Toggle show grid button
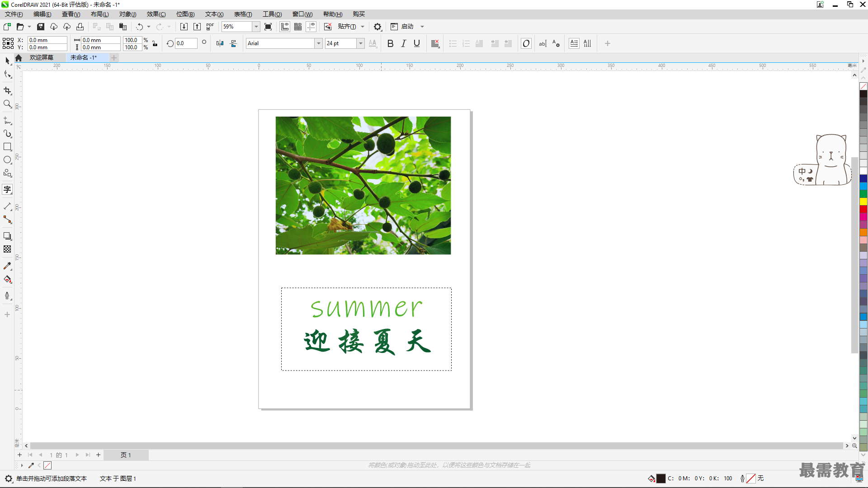 [x=298, y=27]
